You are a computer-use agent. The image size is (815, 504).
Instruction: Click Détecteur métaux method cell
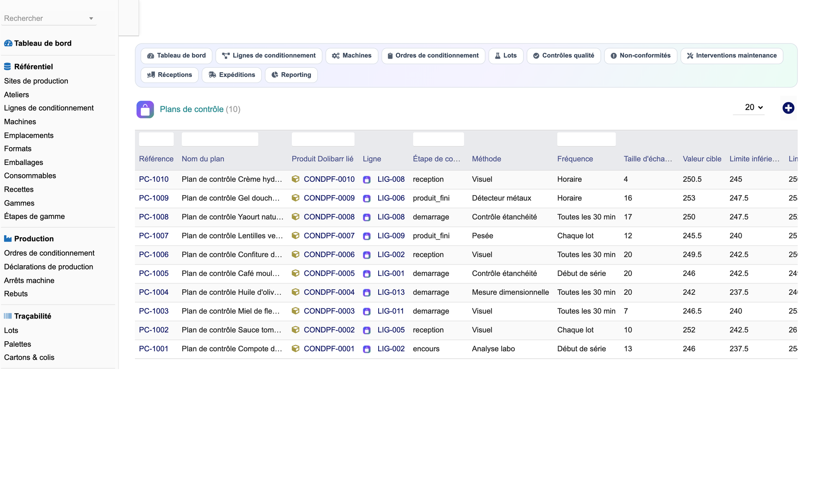pos(501,198)
